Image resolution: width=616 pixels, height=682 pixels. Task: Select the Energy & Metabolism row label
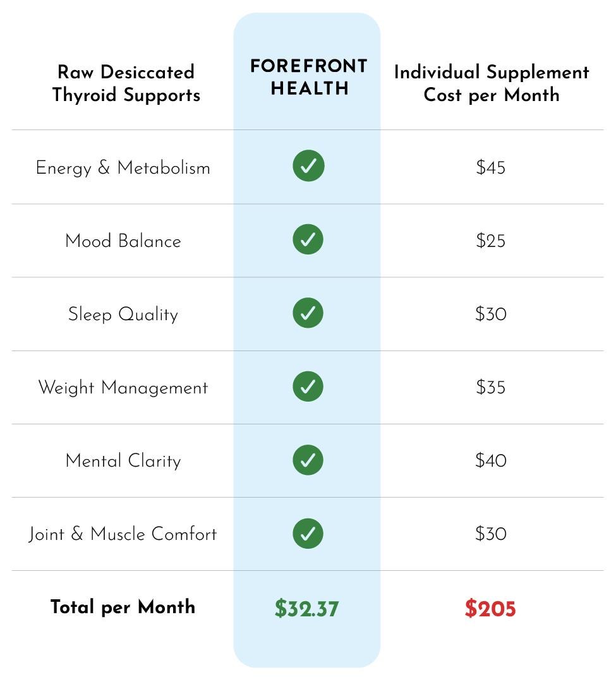(x=123, y=168)
